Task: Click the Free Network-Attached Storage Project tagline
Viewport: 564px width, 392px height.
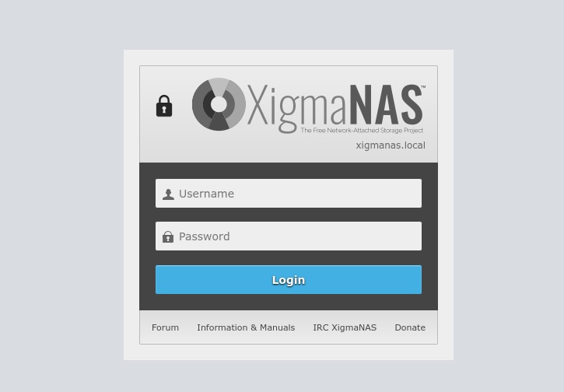Action: (362, 130)
